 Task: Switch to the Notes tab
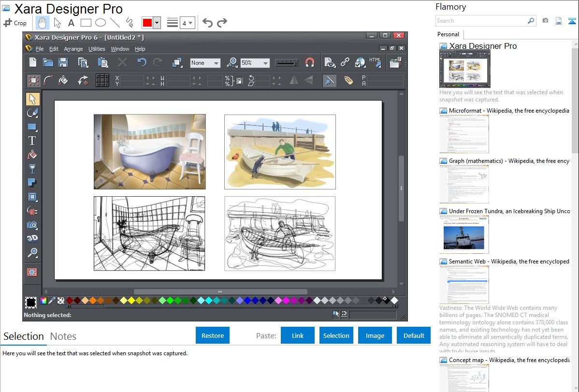[x=63, y=336]
